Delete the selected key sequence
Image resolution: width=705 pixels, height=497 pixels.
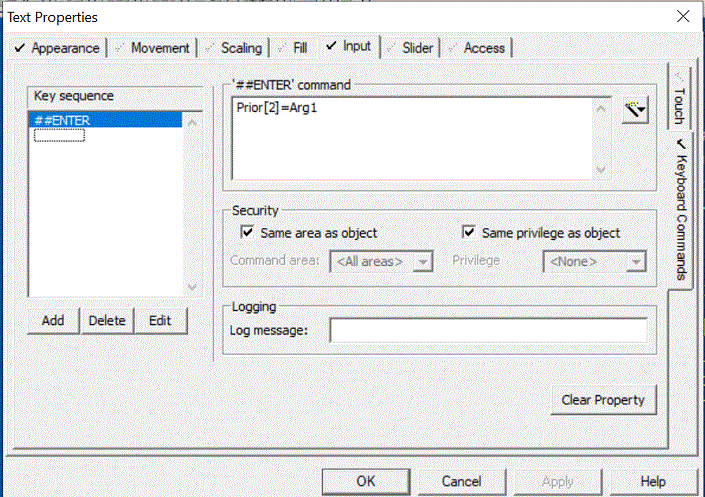click(x=107, y=320)
